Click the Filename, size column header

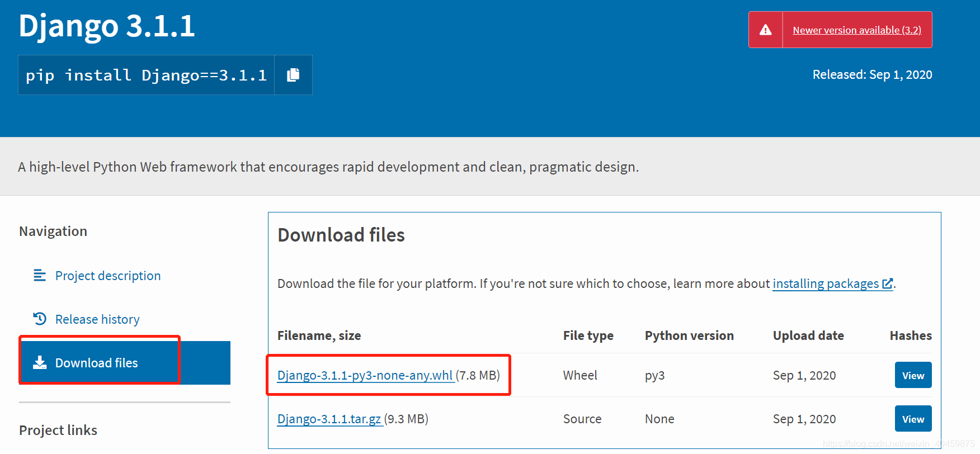click(x=319, y=335)
